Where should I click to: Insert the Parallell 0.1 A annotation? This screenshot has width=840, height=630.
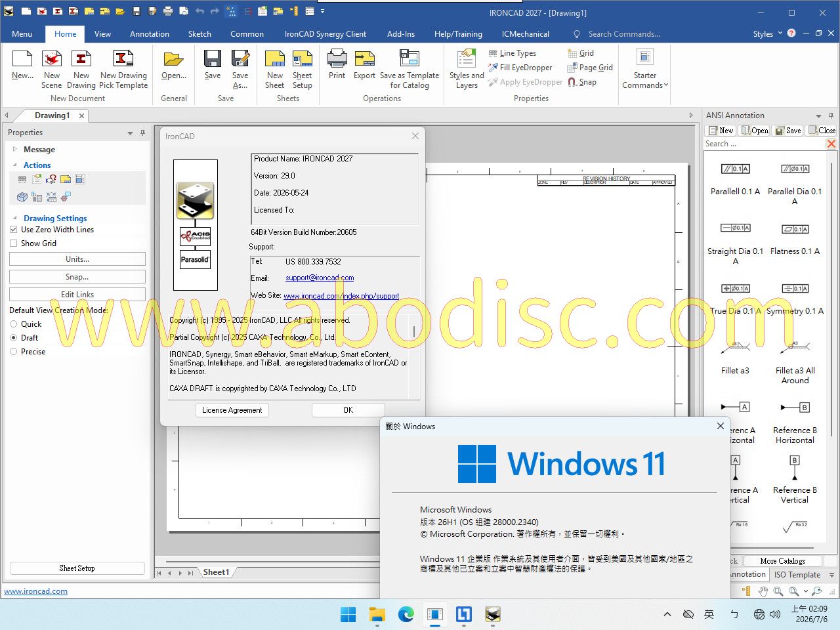[x=736, y=178]
